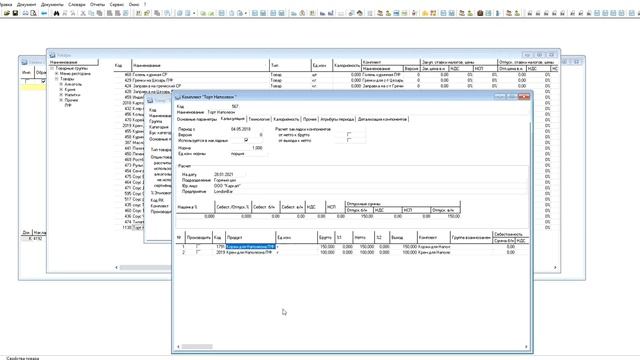Click the scissors cut icon
Viewport: 640px width, 360px height.
[x=83, y=13]
